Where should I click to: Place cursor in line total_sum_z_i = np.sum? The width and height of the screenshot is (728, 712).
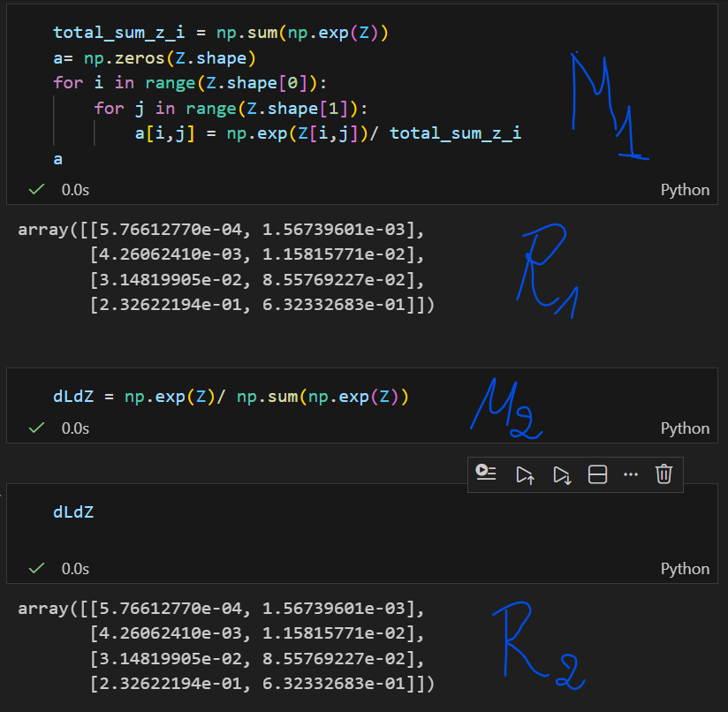point(221,33)
